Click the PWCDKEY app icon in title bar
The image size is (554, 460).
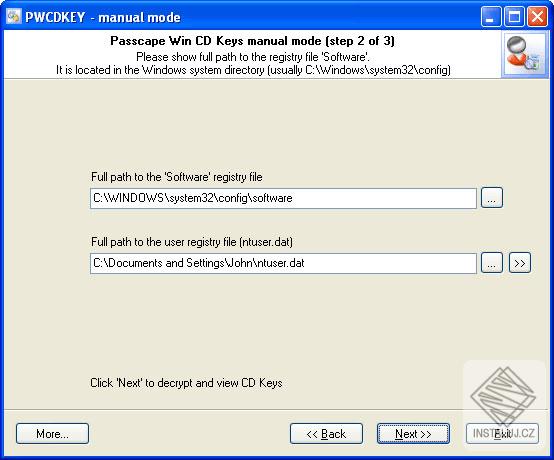tap(13, 17)
